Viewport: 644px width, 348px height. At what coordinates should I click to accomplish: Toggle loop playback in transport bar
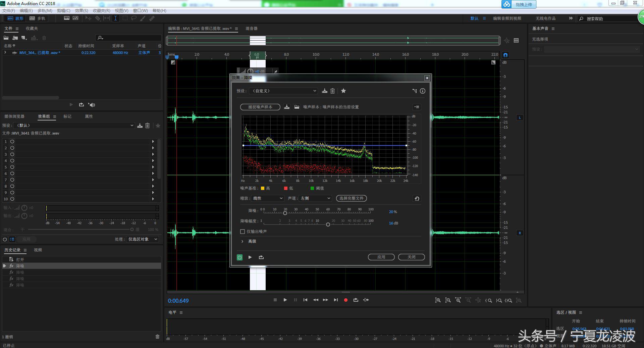pos(356,300)
